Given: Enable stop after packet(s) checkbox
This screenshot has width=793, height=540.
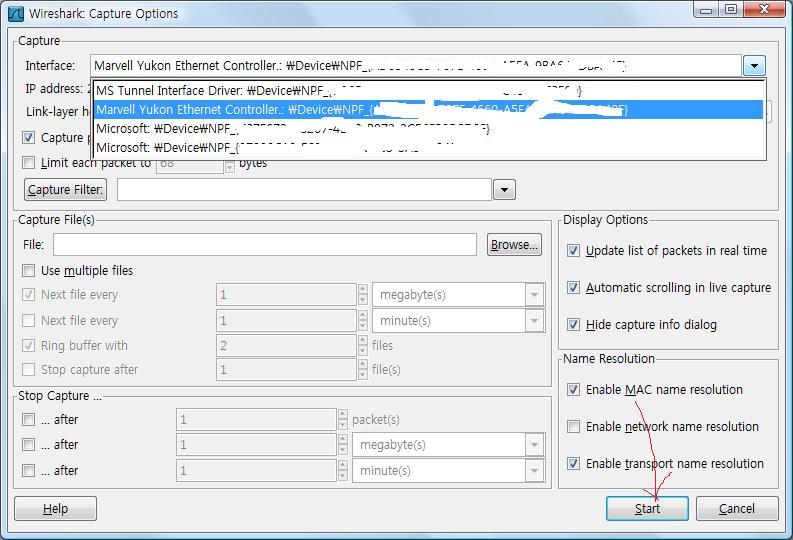Looking at the screenshot, I should (x=29, y=420).
